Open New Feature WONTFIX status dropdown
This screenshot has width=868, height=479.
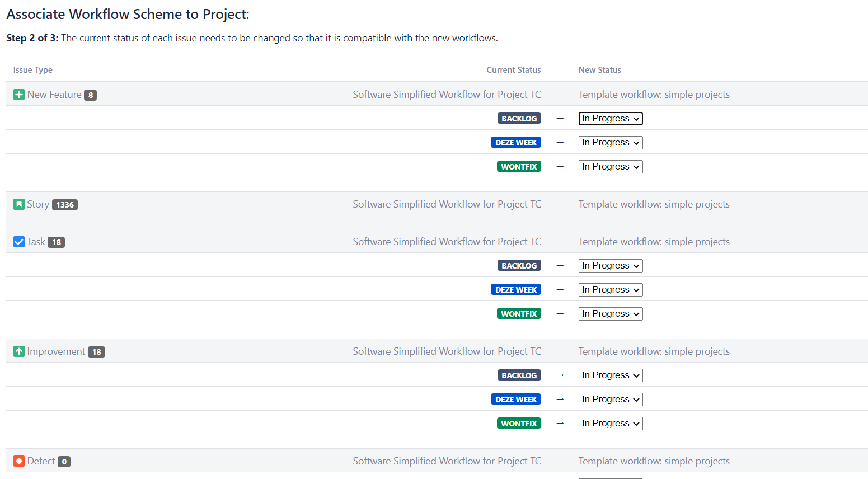(611, 167)
